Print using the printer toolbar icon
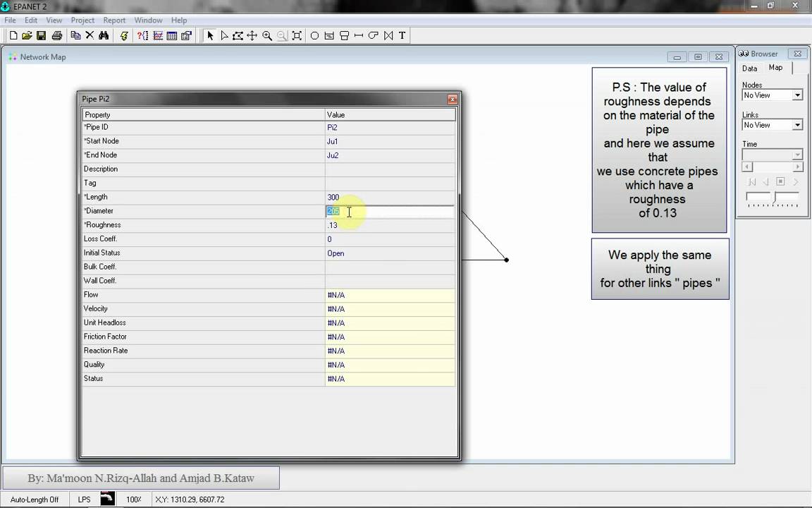812x508 pixels. [x=57, y=36]
